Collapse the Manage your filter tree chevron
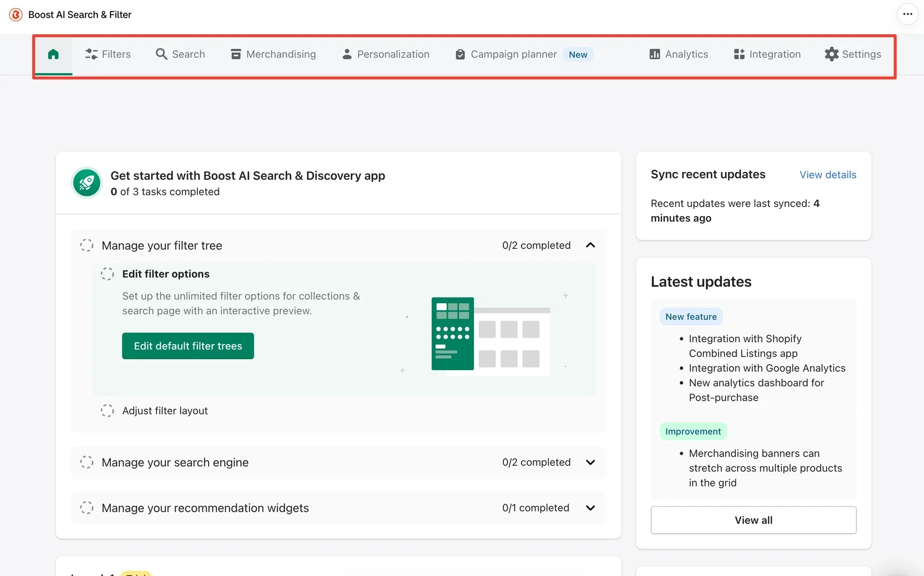The image size is (924, 576). click(590, 245)
